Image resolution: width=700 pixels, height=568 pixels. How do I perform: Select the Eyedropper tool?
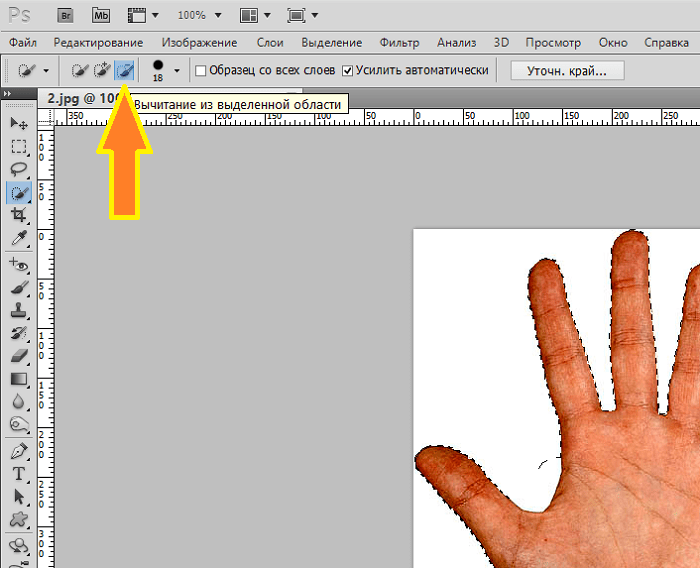tap(19, 238)
